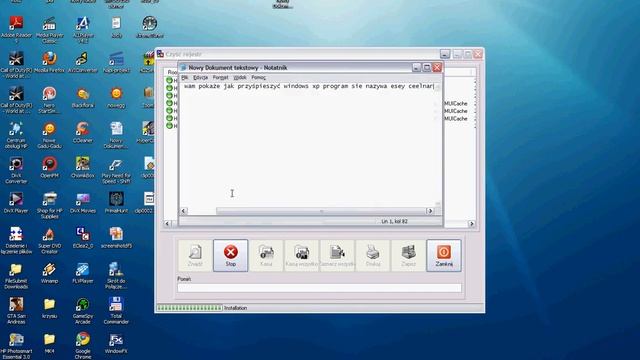Click the Zaznacz wszystko button
The image size is (640, 360).
click(337, 256)
